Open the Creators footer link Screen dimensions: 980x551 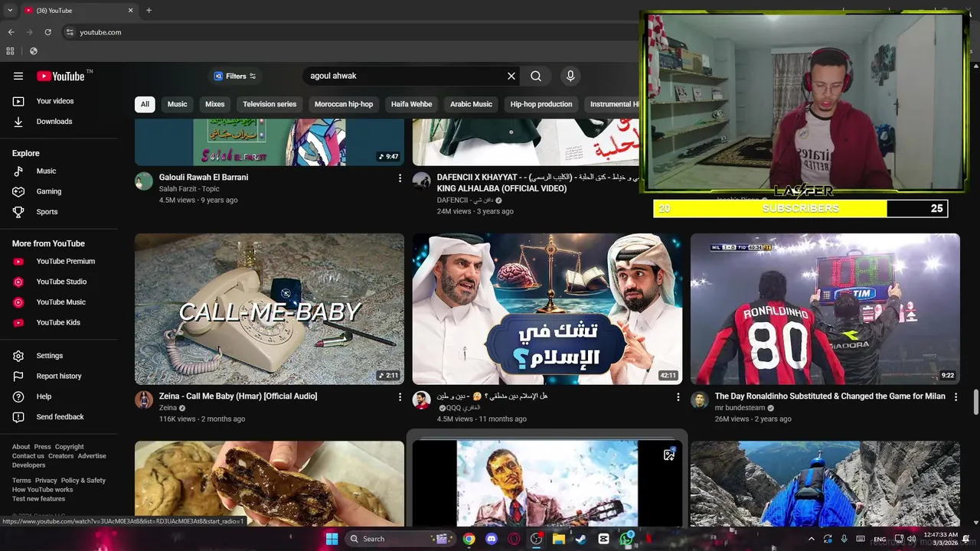[x=61, y=456]
